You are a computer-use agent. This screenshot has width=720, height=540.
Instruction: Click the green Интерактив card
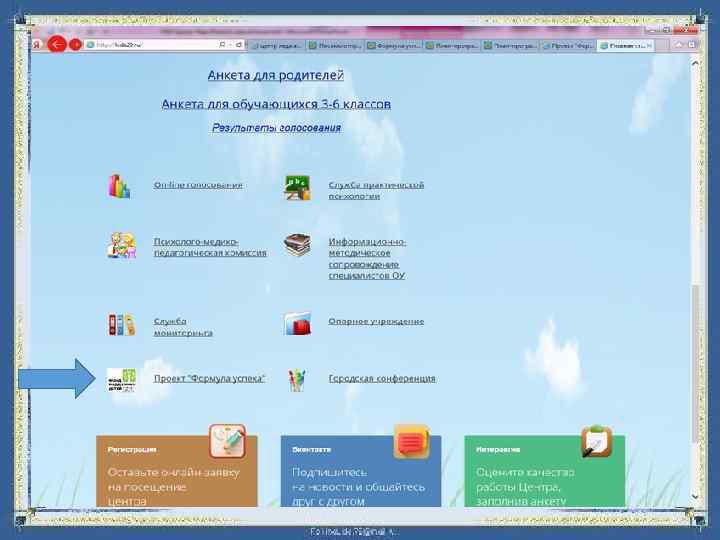click(x=545, y=471)
